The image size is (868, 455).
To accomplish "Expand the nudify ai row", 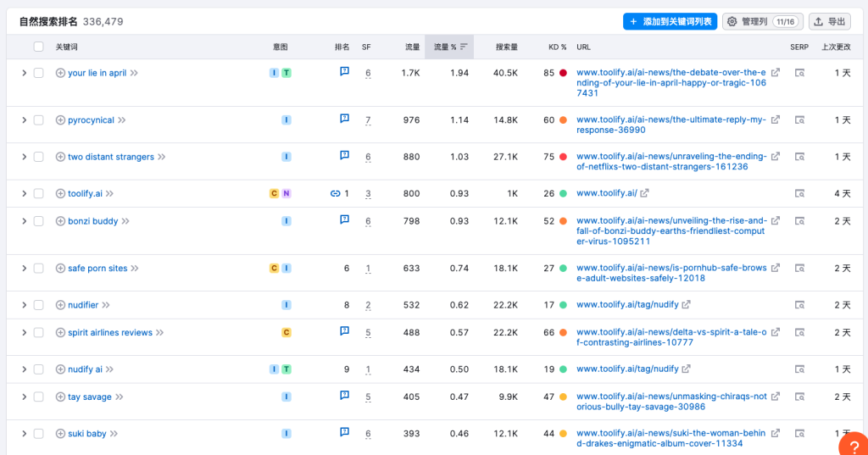I will pos(24,369).
